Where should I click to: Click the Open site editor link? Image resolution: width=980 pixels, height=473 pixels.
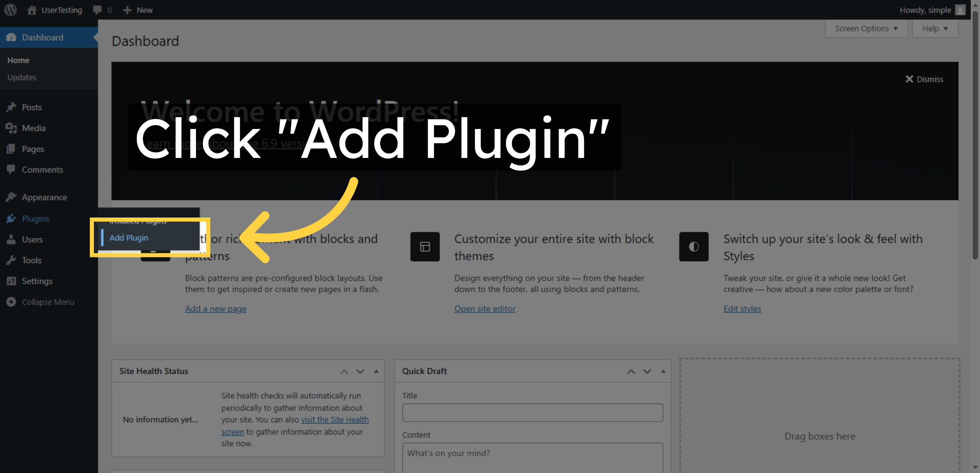[485, 309]
